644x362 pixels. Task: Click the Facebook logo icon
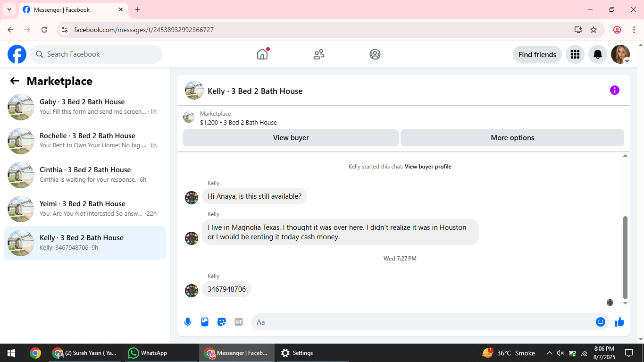[17, 54]
